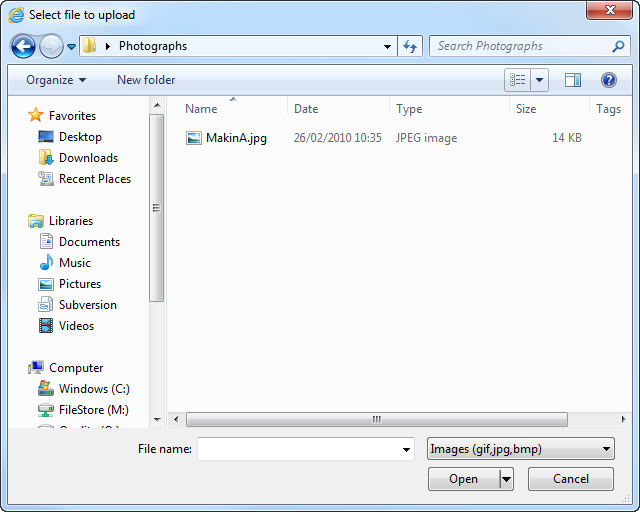Viewport: 640px width, 512px height.
Task: Open the Organize menu
Action: pyautogui.click(x=56, y=80)
